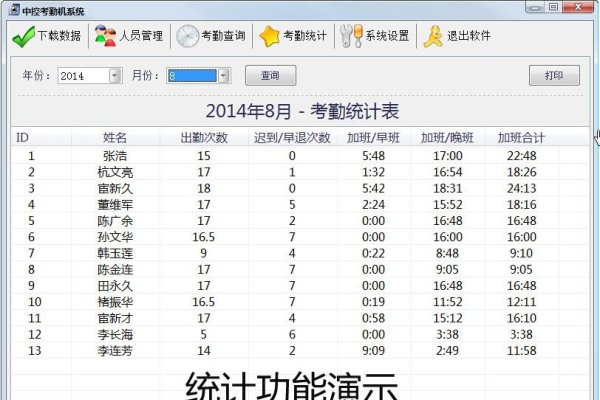Click the 加班/早班 column header
The width and height of the screenshot is (600, 400).
(x=373, y=137)
